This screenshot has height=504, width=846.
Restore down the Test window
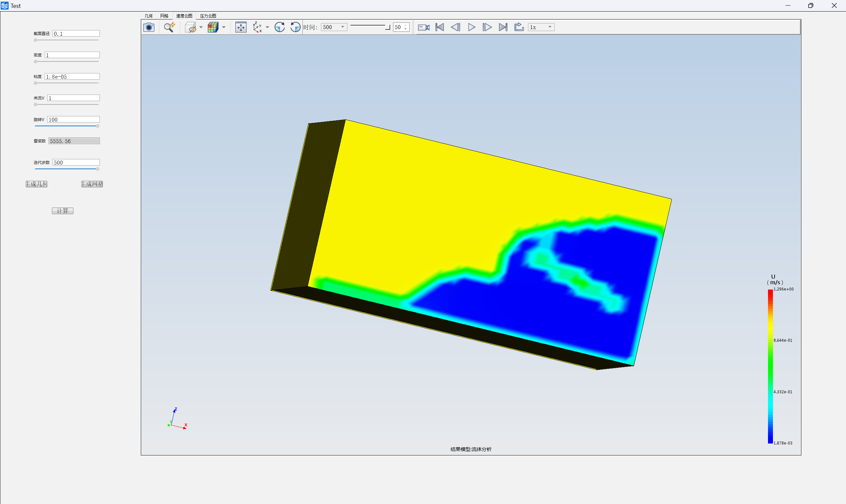click(x=811, y=5)
